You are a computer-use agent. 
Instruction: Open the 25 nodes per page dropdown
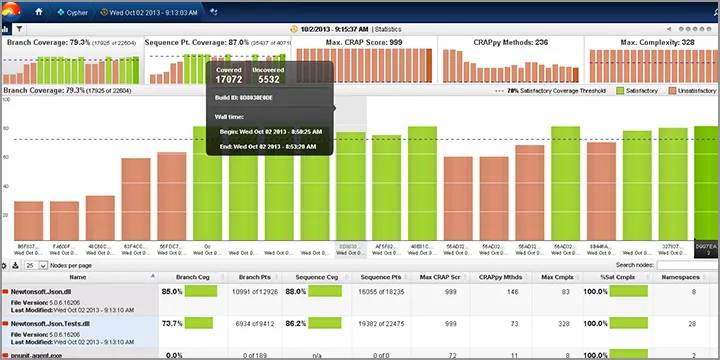point(36,265)
